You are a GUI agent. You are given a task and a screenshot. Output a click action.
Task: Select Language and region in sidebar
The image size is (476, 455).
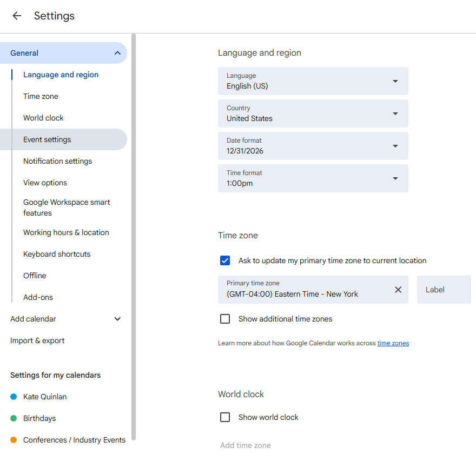[61, 75]
